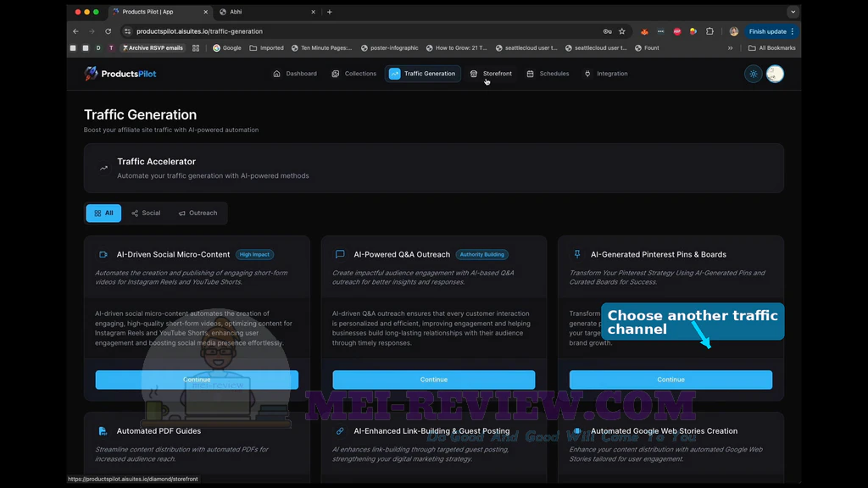Open the poster-infographic bookmark
Image resolution: width=868 pixels, height=488 pixels.
[390, 48]
